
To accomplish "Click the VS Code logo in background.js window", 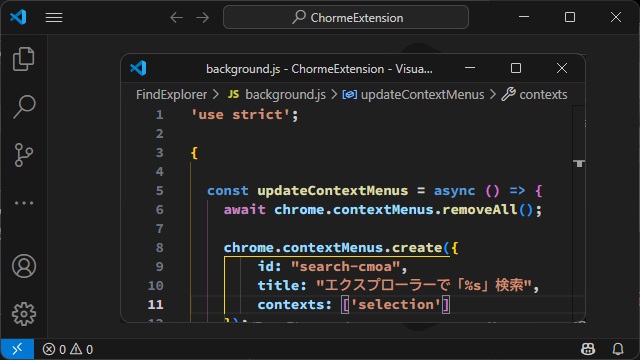I will (138, 68).
